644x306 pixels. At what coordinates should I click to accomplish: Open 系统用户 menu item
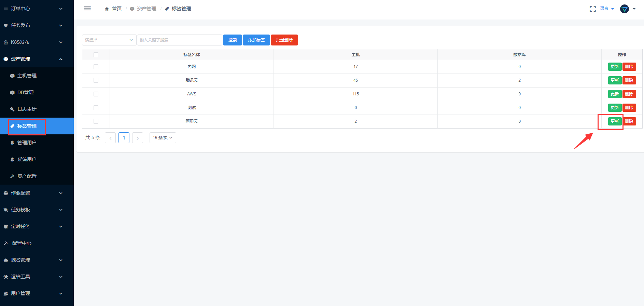point(37,160)
